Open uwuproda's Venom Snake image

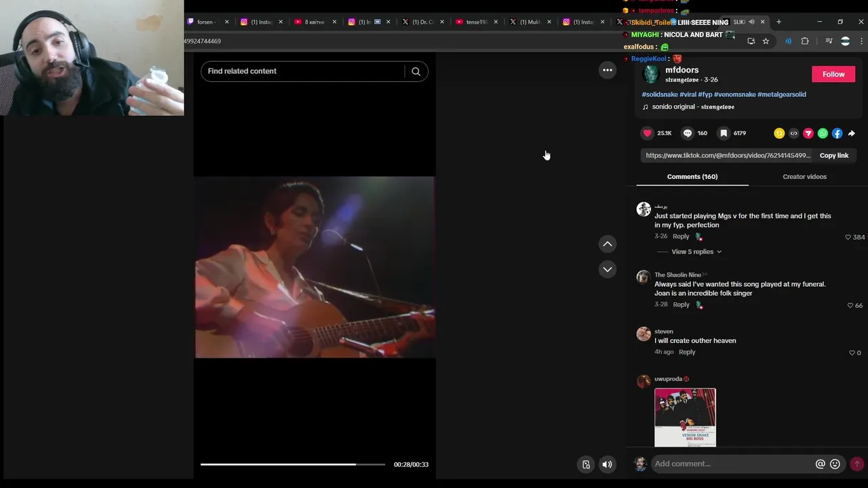(685, 418)
